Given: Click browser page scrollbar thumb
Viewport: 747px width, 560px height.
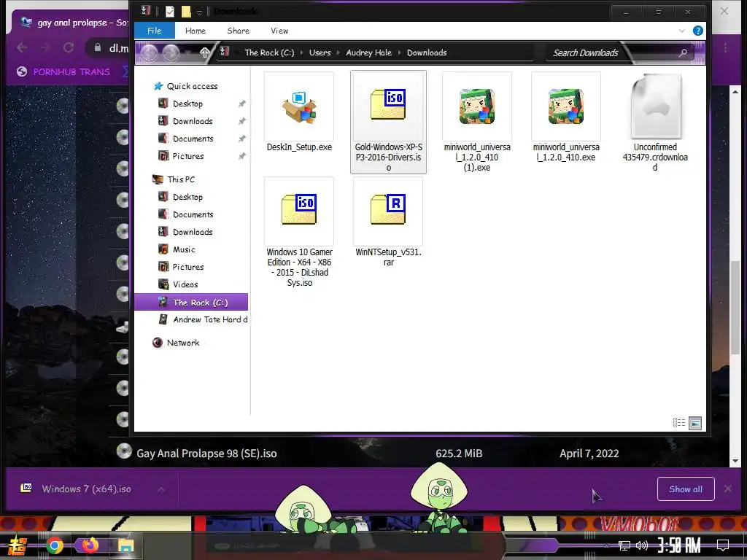Looking at the screenshot, I should pyautogui.click(x=735, y=307).
